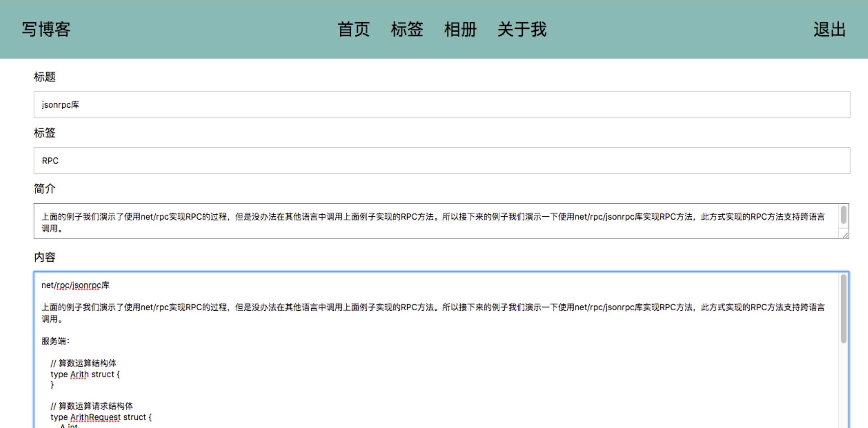This screenshot has width=868, height=428.
Task: Click the misspelled word ArithRequest in content
Action: [95, 418]
